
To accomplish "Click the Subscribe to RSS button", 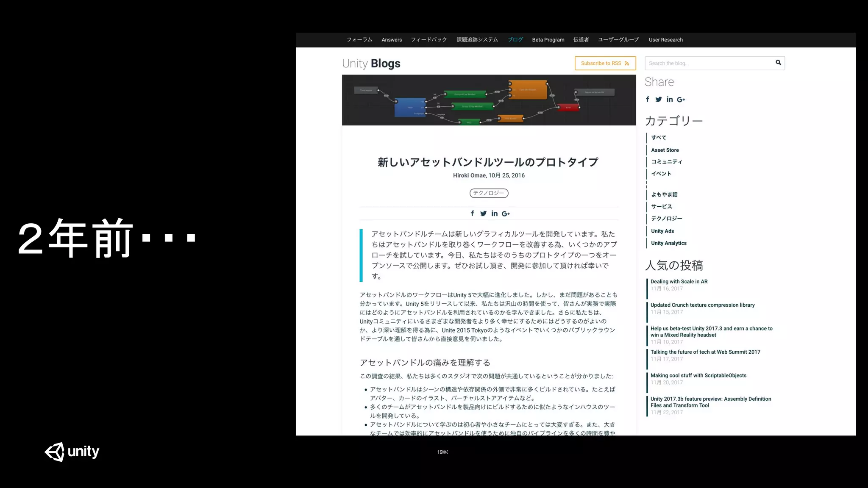I will click(x=605, y=63).
